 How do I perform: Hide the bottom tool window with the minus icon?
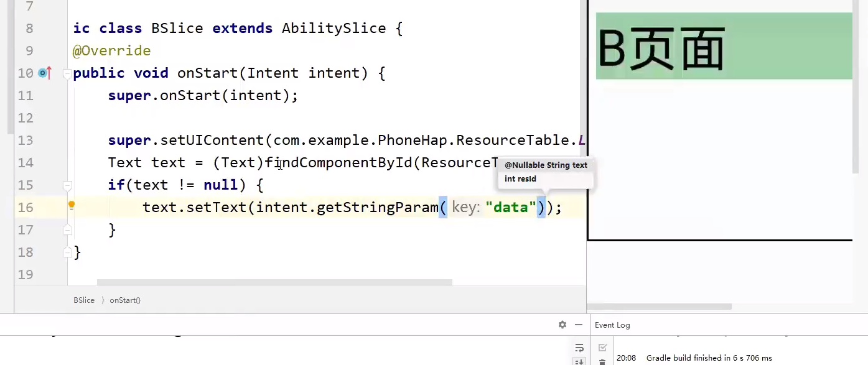[579, 325]
